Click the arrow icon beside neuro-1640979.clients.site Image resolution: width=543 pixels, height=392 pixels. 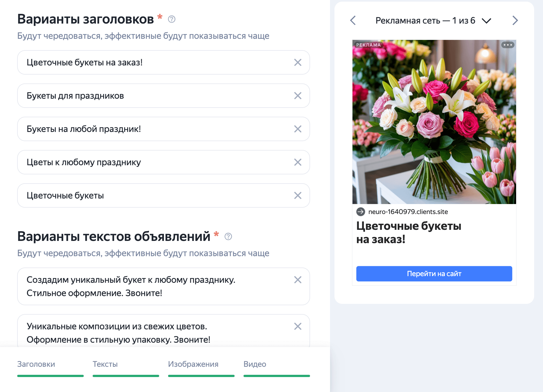tap(361, 212)
